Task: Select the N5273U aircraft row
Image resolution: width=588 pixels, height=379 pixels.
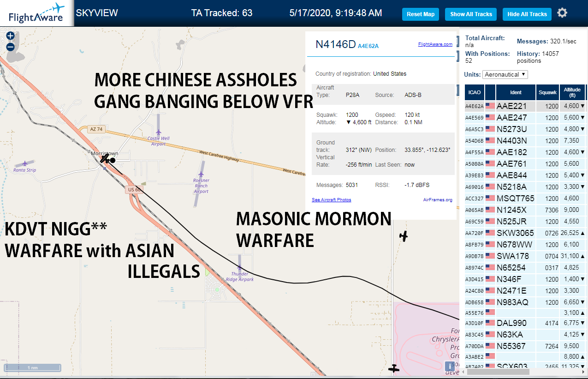Action: (x=526, y=129)
